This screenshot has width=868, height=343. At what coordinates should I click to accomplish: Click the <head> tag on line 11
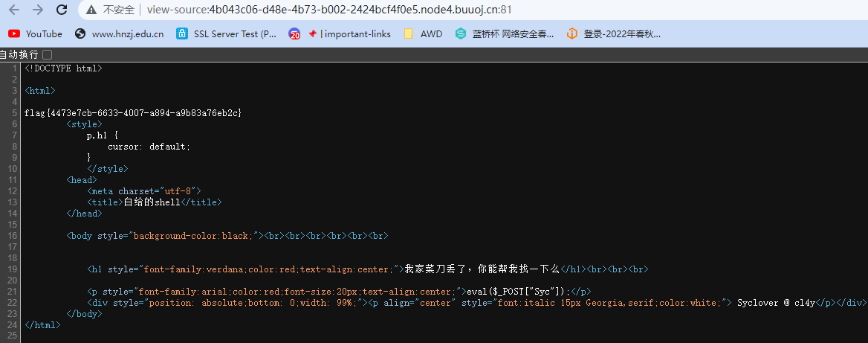tap(82, 179)
